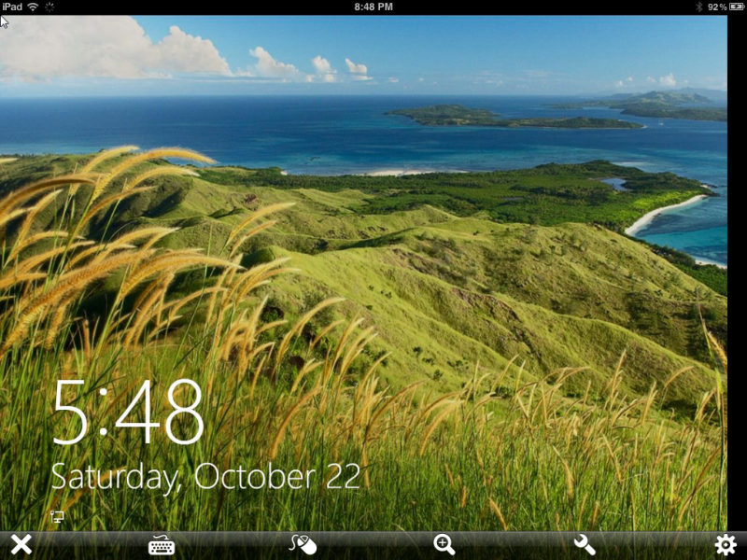Tap the battery indicator in status bar
747x560 pixels.
736,7
